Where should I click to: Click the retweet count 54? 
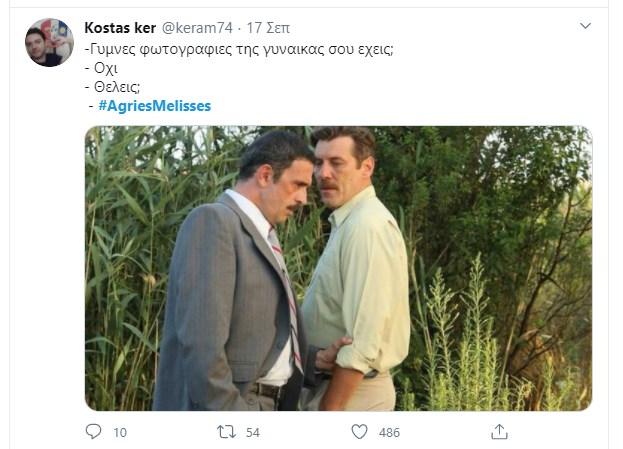pyautogui.click(x=253, y=432)
